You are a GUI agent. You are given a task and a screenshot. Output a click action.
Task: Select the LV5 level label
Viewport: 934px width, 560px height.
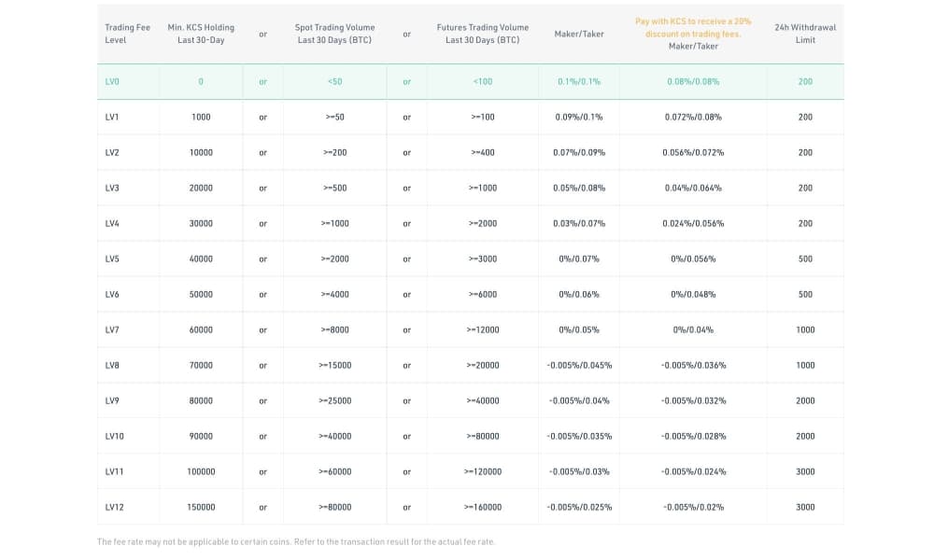[112, 259]
